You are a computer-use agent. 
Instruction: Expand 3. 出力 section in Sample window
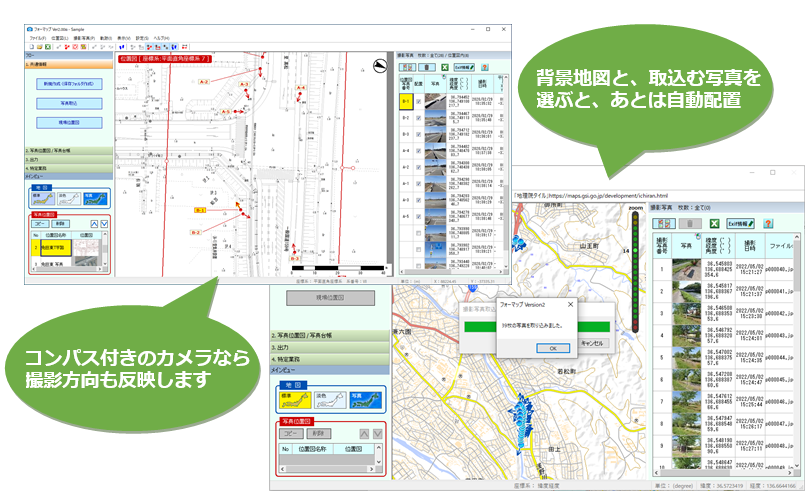coord(69,159)
